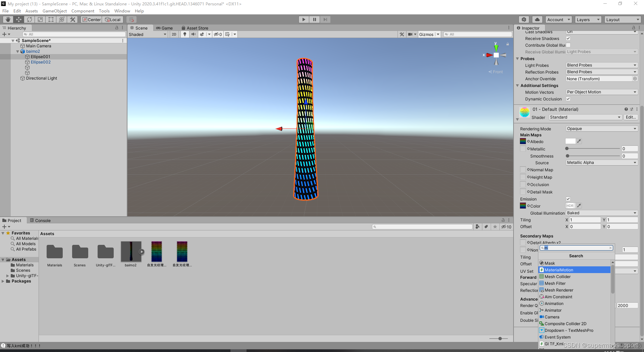Pick Albedo color with eyedropper
This screenshot has height=352, width=644.
point(579,141)
